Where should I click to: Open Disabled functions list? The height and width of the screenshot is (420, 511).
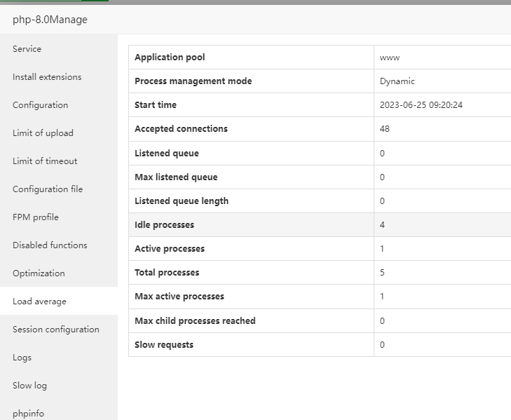click(50, 245)
